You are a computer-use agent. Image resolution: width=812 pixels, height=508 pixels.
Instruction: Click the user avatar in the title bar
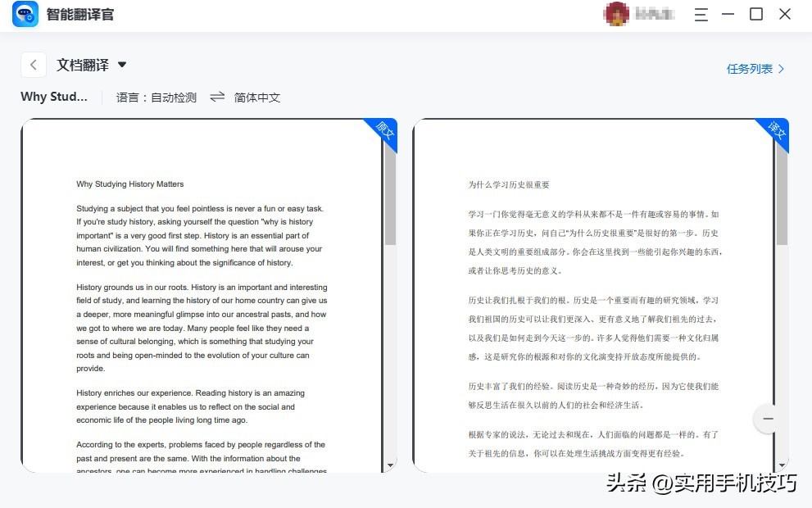pyautogui.click(x=616, y=14)
